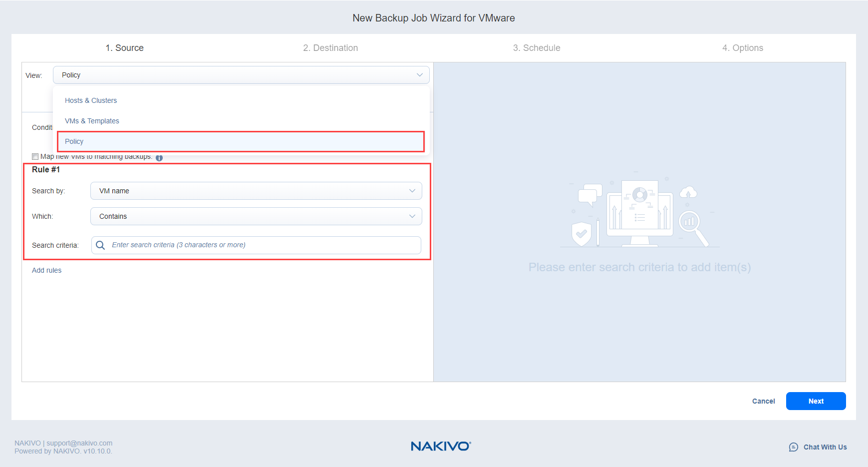Screen dimensions: 868x467
Task: Switch to the 3. Schedule step
Action: pos(537,48)
